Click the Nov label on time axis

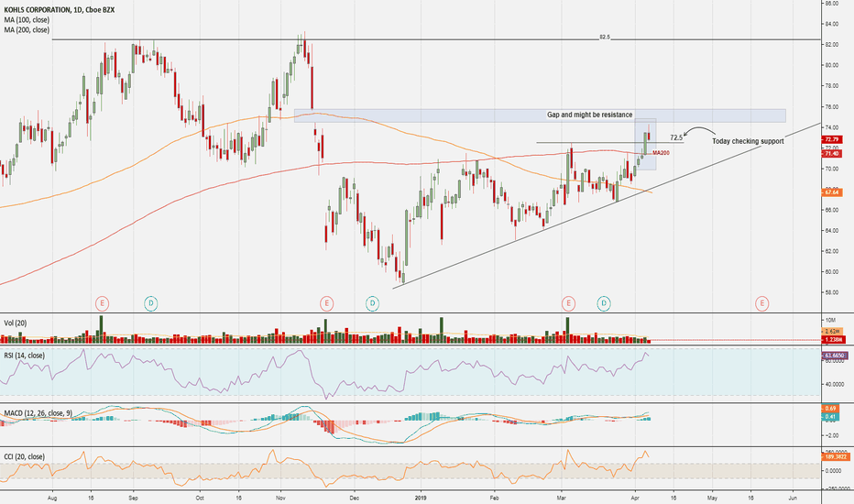coord(281,498)
